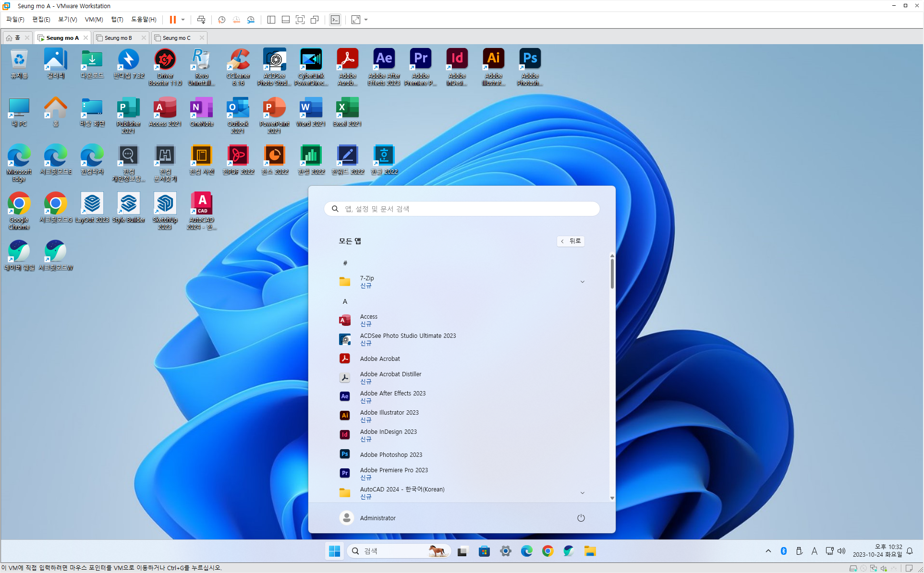This screenshot has height=573, width=924.
Task: Pause the virtual machine
Action: point(172,20)
